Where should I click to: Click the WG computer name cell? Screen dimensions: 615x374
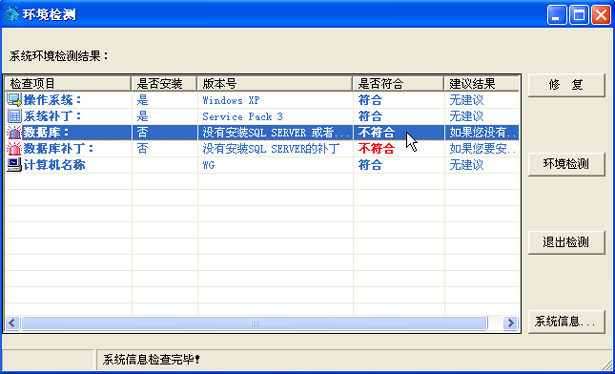coord(209,165)
